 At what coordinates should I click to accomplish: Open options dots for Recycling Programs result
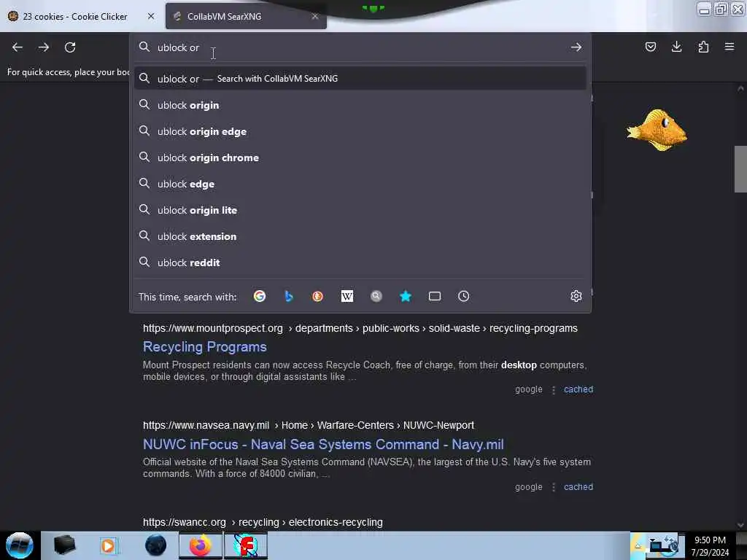pyautogui.click(x=553, y=390)
